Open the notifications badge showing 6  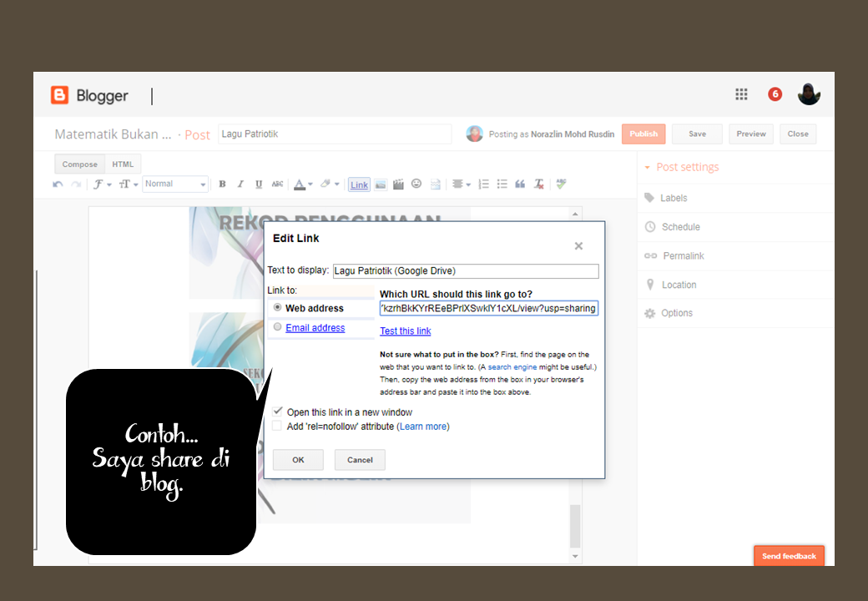coord(775,94)
